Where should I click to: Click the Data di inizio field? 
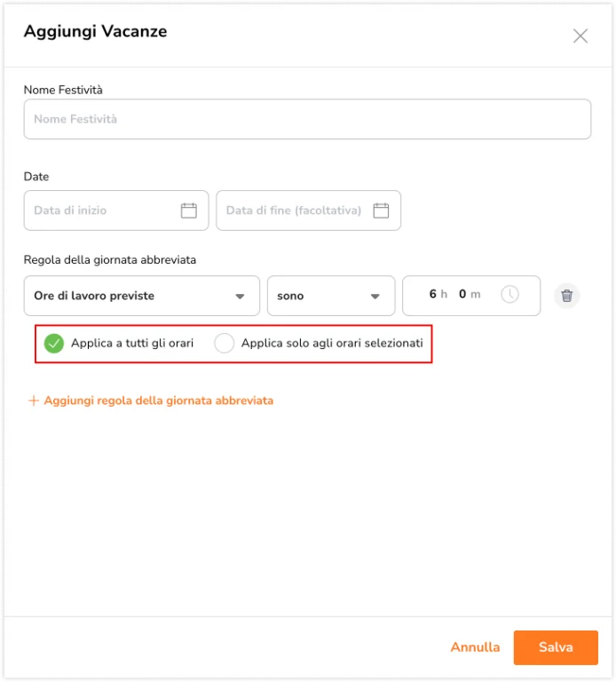point(116,210)
